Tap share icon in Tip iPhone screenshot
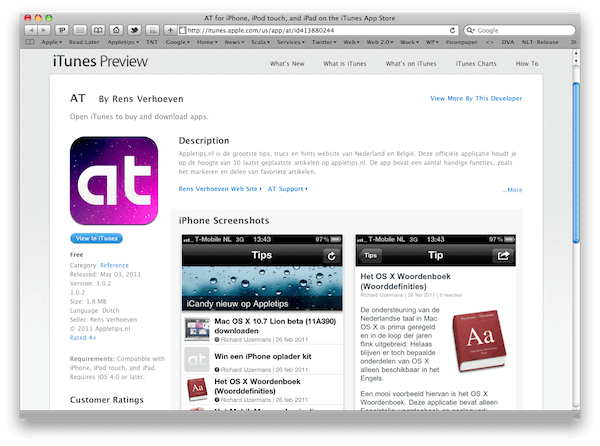This screenshot has height=446, width=600. [x=503, y=256]
